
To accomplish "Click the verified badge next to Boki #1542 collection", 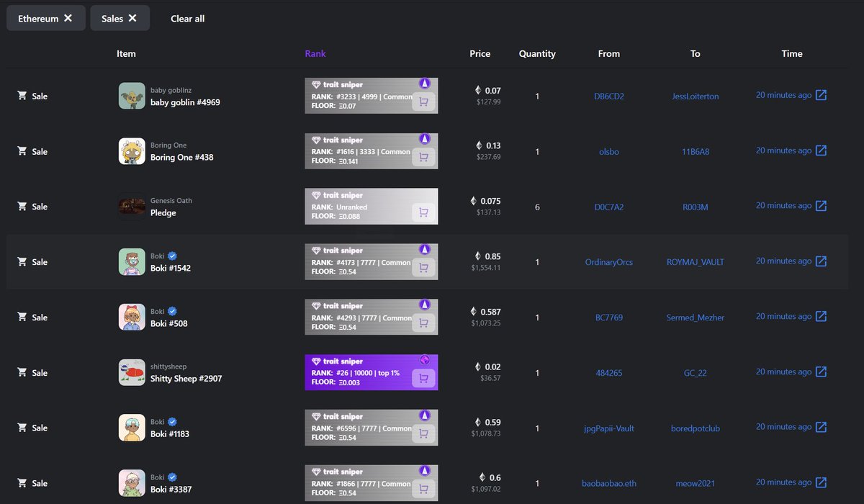I will click(x=173, y=256).
